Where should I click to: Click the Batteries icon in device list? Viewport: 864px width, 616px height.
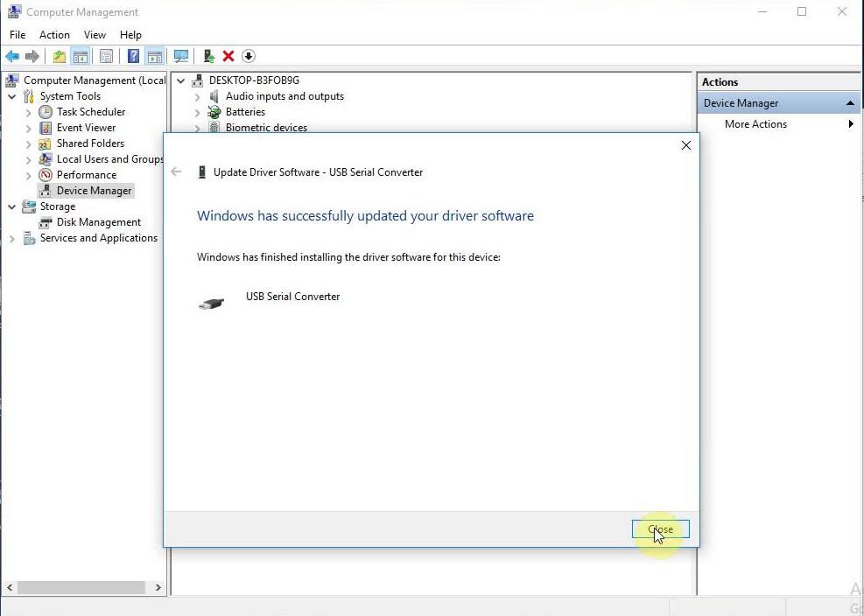coord(214,112)
